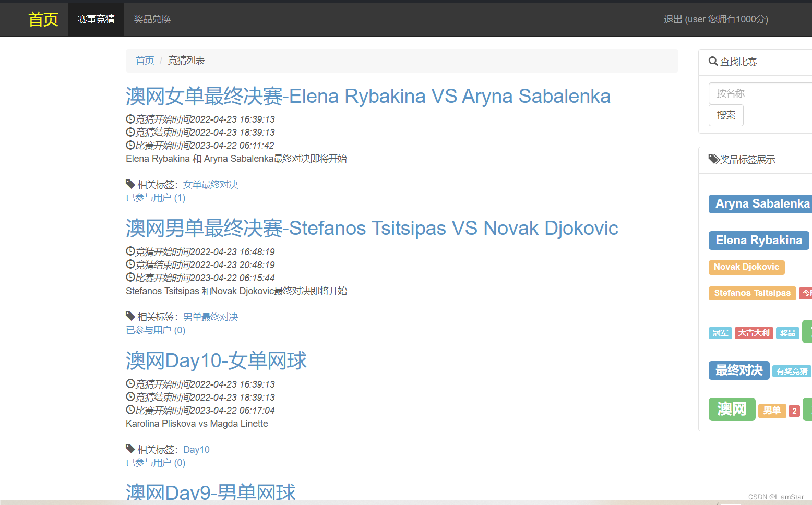812x505 pixels.
Task: View 已参与用户 (1) participants list
Action: pyautogui.click(x=156, y=198)
